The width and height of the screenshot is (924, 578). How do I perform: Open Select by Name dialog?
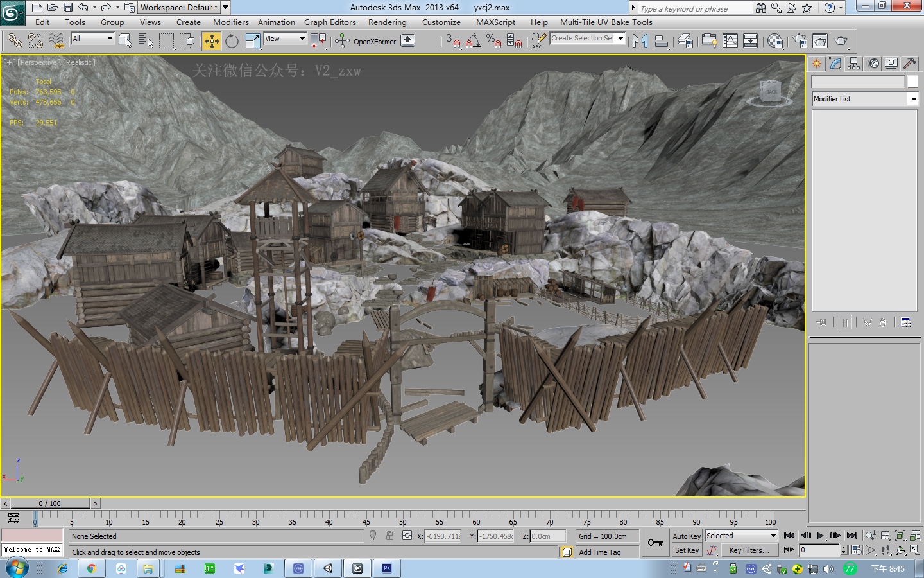tap(146, 41)
